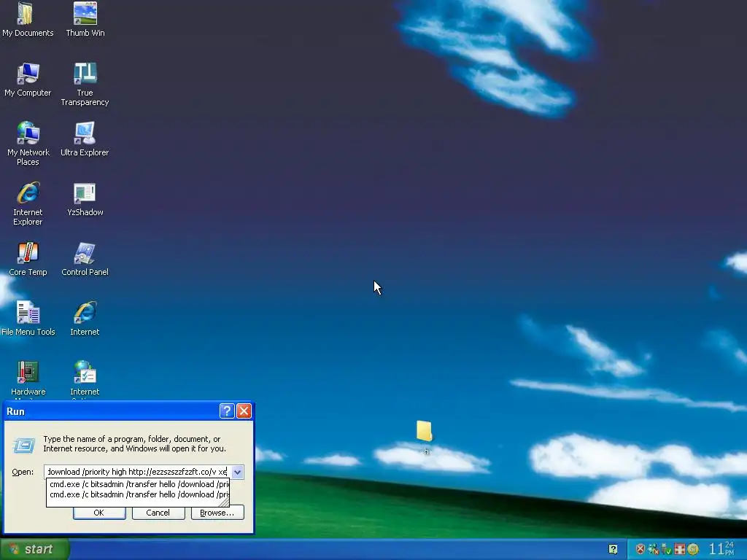This screenshot has width=747, height=560.
Task: Click the round yellow tray icon
Action: pos(693,549)
